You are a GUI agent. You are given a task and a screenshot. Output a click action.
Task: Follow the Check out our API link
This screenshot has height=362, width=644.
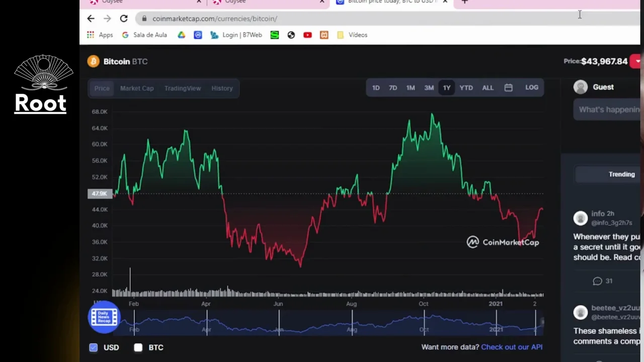(511, 347)
